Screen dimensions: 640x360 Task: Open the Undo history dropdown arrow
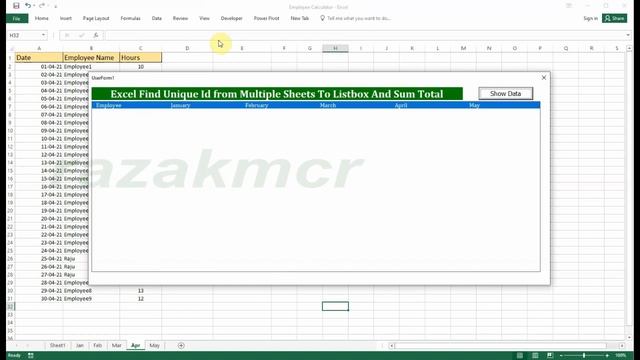(33, 6)
